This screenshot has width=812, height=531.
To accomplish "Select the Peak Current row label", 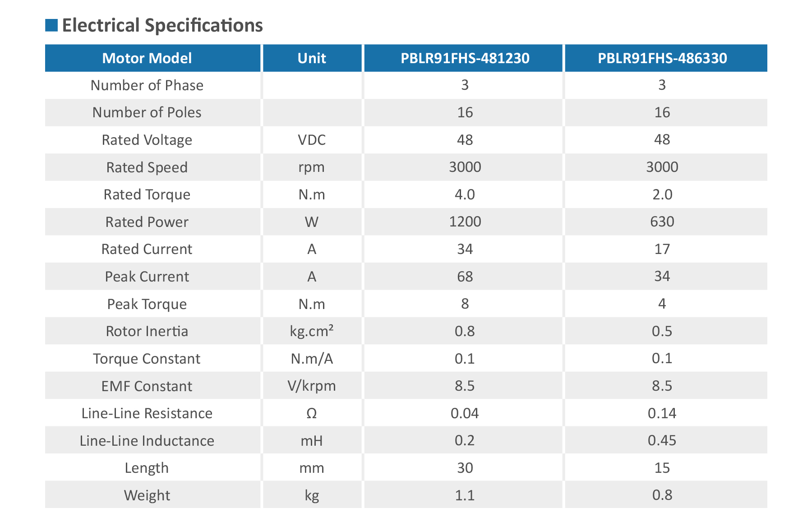I will [147, 277].
